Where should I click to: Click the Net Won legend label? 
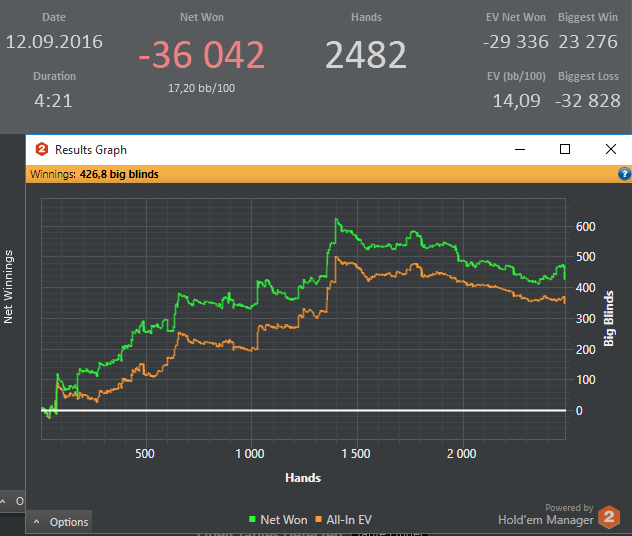tap(284, 520)
